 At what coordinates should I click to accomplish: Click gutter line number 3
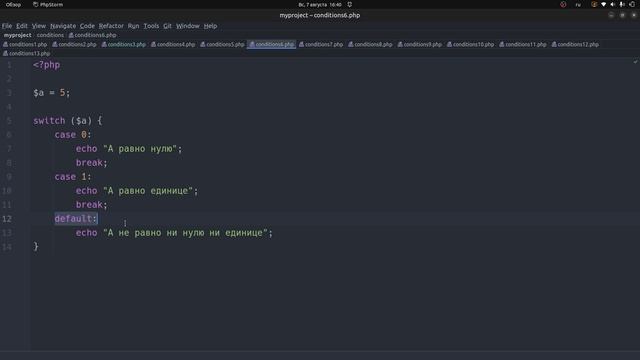pos(9,93)
